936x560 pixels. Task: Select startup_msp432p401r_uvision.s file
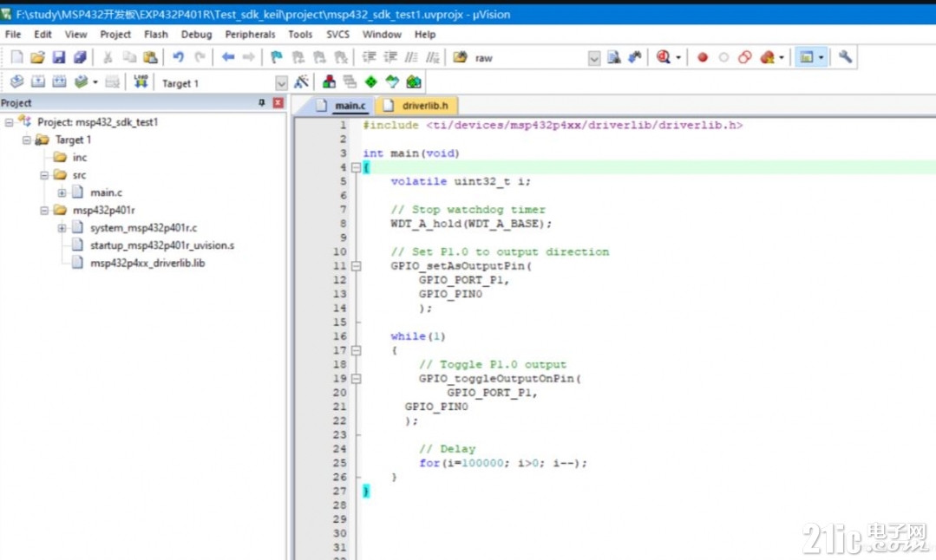point(161,245)
